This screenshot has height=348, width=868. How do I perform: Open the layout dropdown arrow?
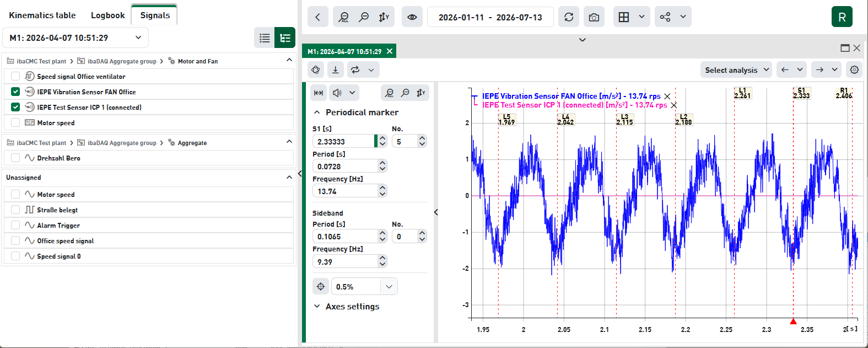click(641, 17)
